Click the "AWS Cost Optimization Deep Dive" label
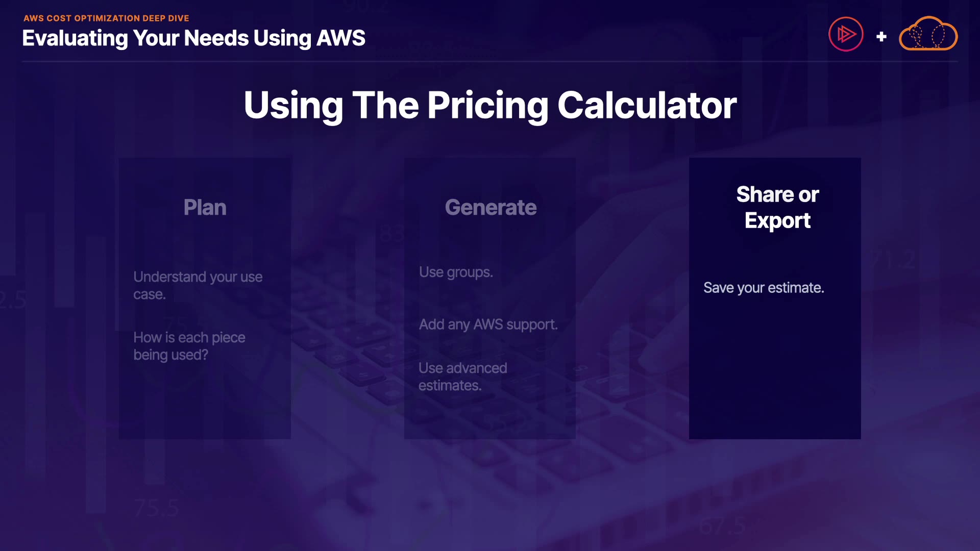 coord(106,18)
